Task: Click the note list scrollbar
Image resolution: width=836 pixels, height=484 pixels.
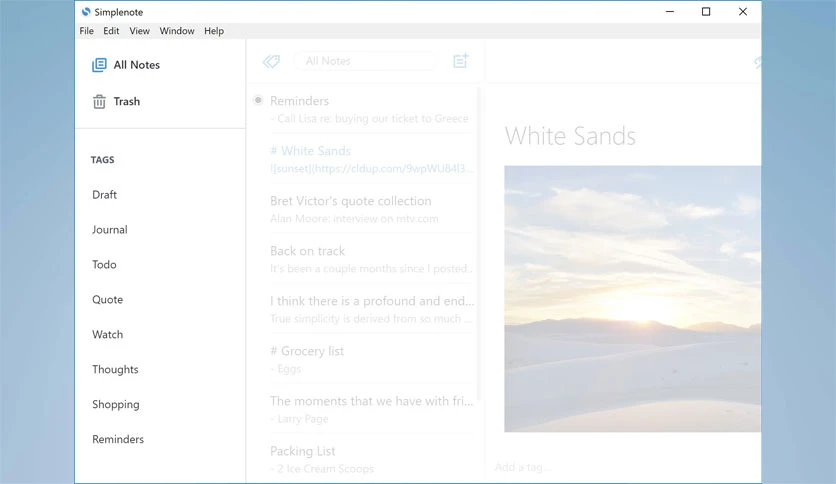Action: [478, 244]
